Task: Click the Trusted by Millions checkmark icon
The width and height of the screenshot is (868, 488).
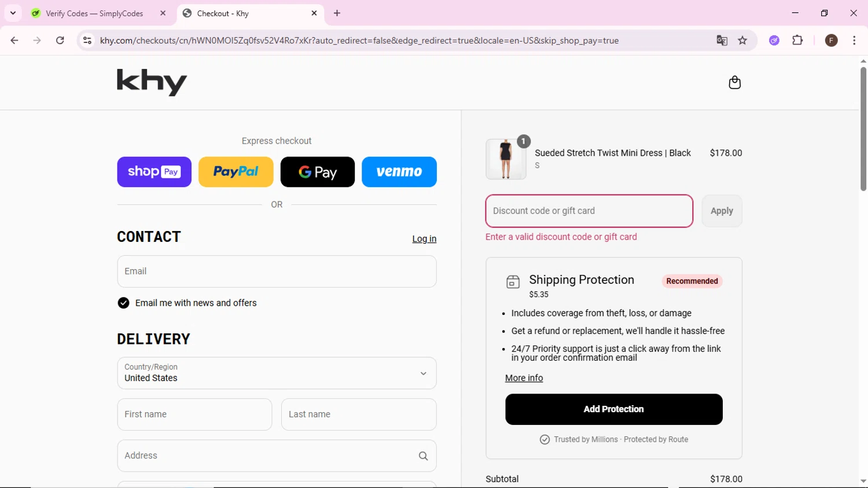Action: 545,440
